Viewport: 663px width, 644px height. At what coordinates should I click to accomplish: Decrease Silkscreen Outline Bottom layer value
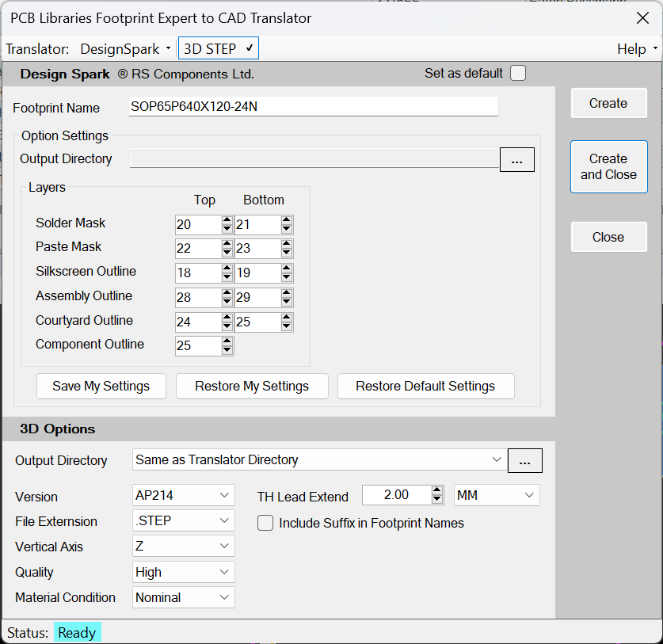(286, 277)
